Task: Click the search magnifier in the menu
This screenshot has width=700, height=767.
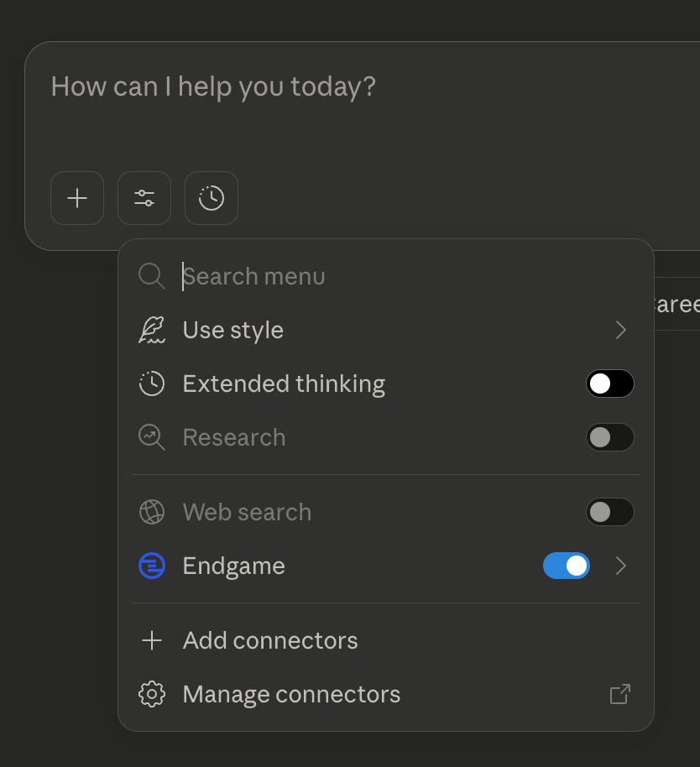Action: point(152,276)
